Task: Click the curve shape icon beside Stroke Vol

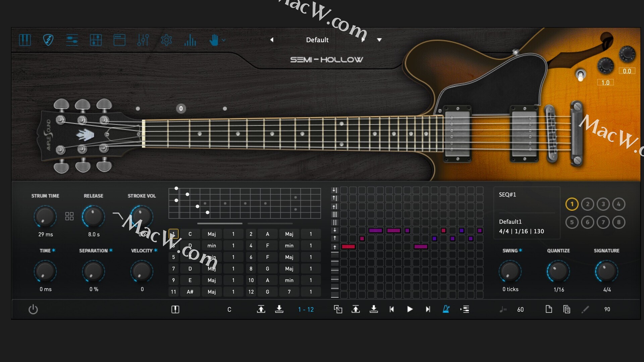Action: point(118,216)
